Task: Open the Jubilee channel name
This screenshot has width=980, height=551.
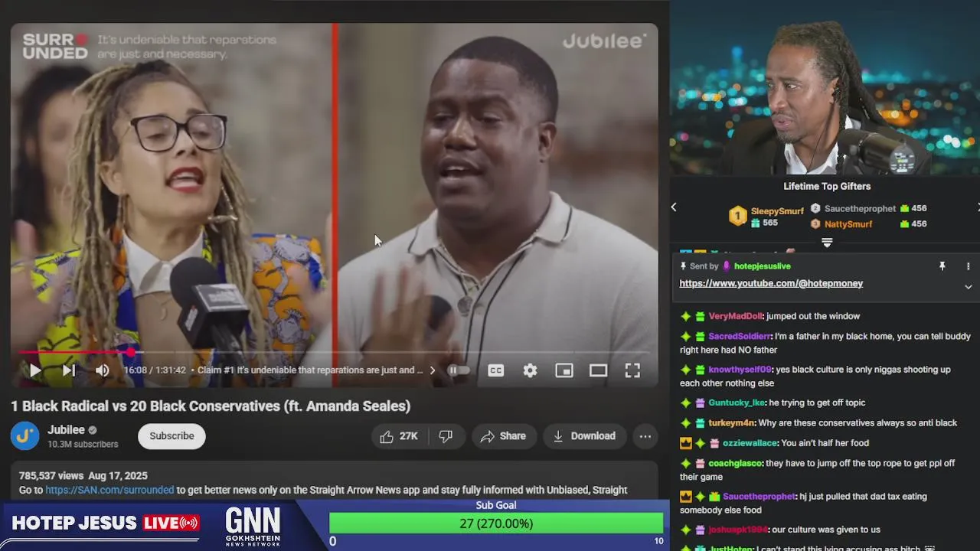Action: (66, 430)
